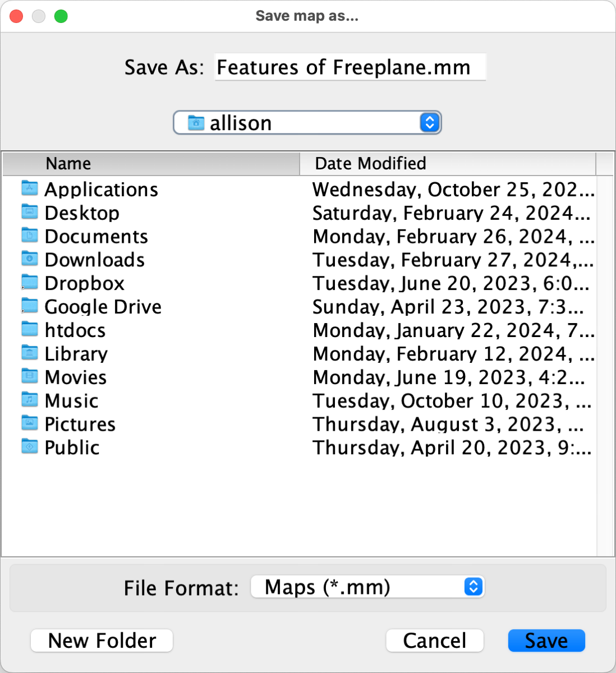This screenshot has width=616, height=673.
Task: Sort by the Name column header
Action: click(151, 164)
